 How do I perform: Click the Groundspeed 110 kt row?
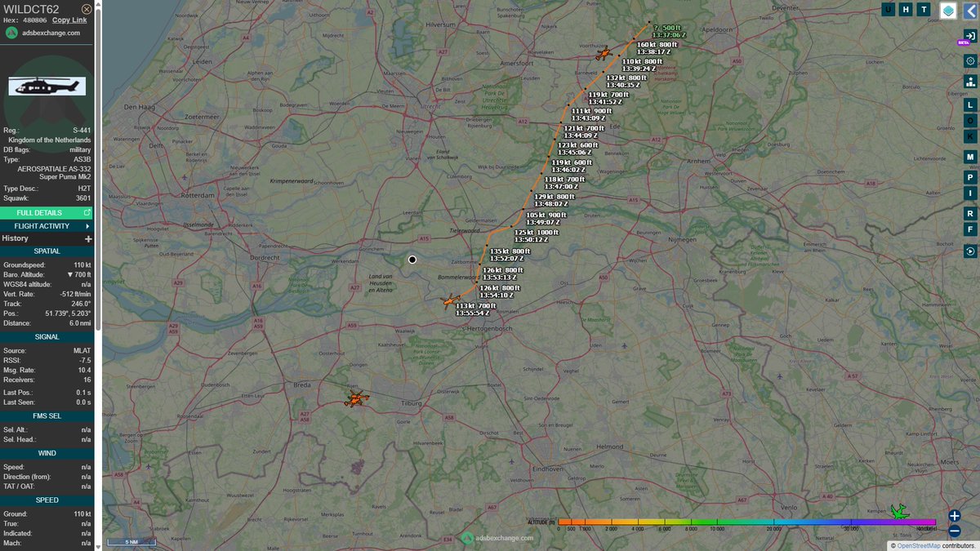point(47,265)
